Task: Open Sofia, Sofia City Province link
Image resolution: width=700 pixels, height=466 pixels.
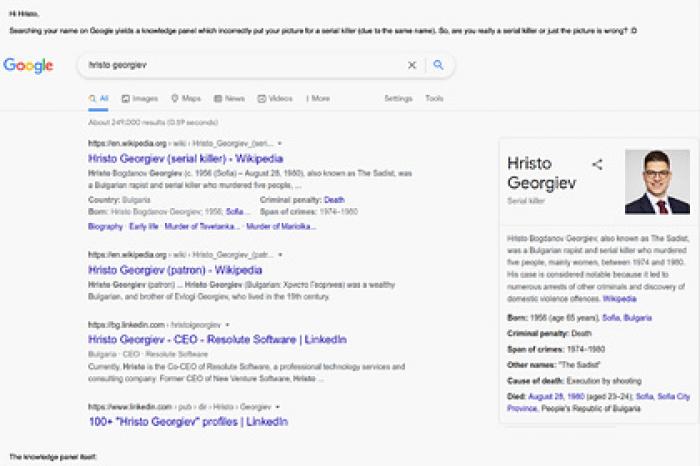Action: (x=599, y=402)
